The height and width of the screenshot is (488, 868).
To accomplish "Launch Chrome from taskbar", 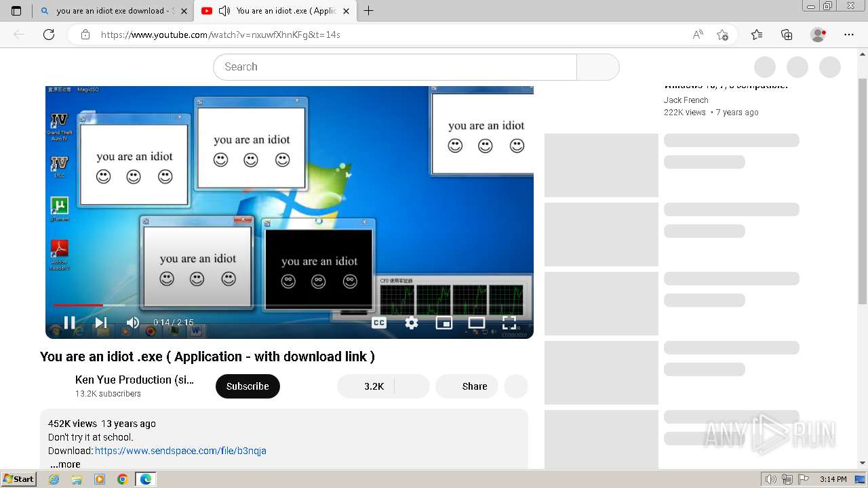I will coord(122,479).
